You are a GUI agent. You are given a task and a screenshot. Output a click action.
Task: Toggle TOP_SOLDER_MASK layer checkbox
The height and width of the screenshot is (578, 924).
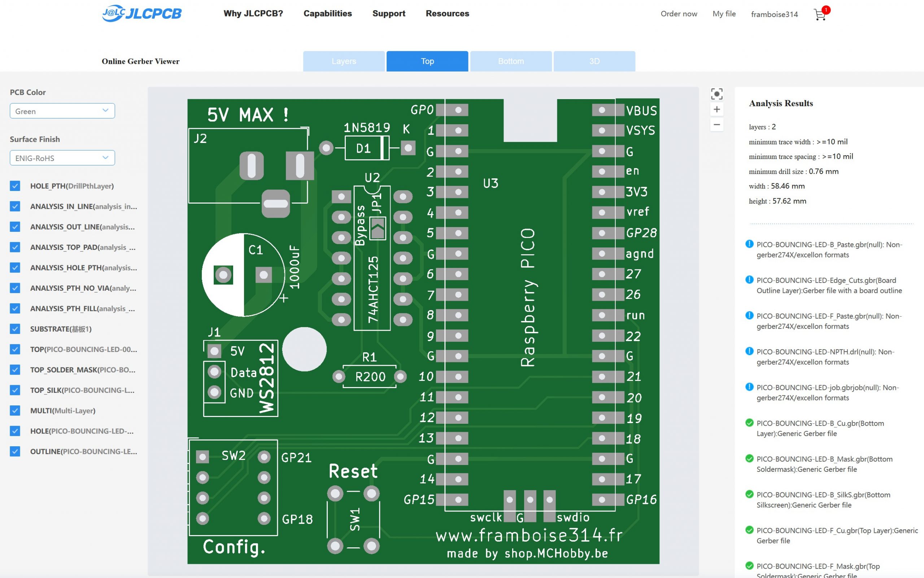(15, 370)
